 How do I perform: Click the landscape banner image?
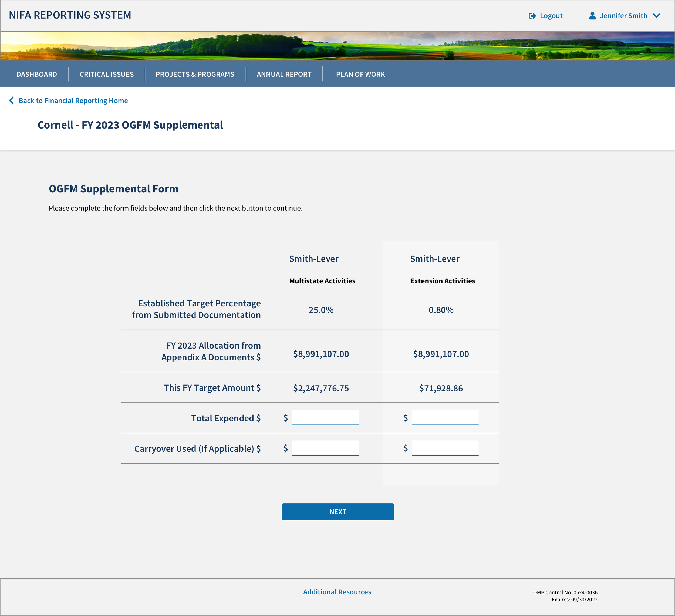click(337, 46)
